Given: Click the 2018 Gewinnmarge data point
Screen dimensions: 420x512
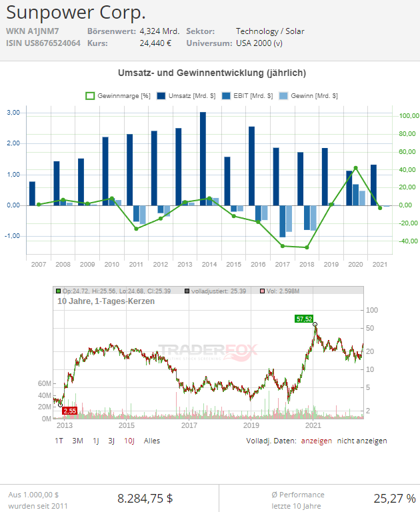Looking at the screenshot, I should 307,247.
